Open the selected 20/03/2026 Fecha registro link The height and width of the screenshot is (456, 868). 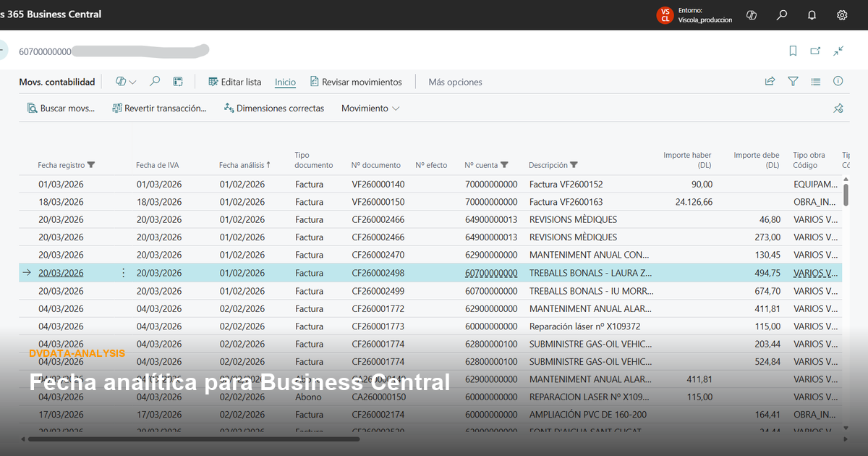(61, 273)
